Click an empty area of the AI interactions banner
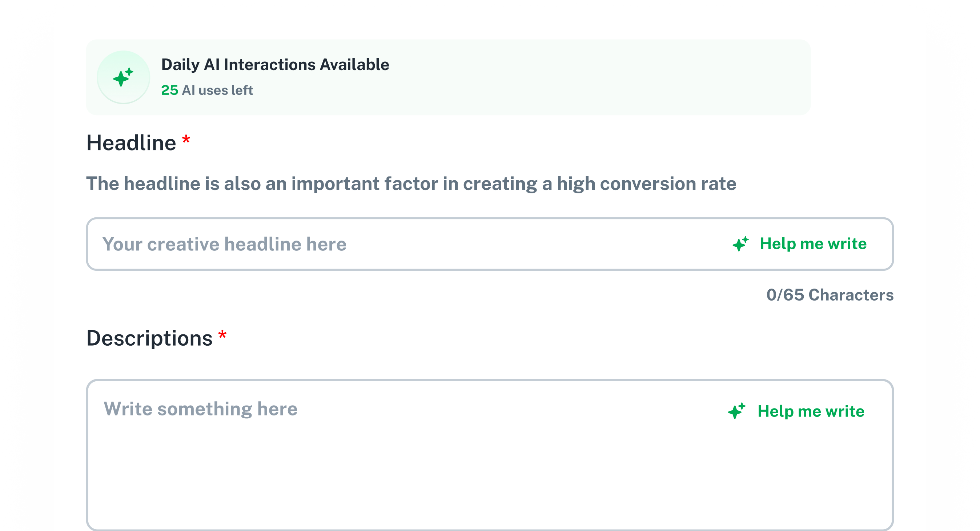 [609, 77]
